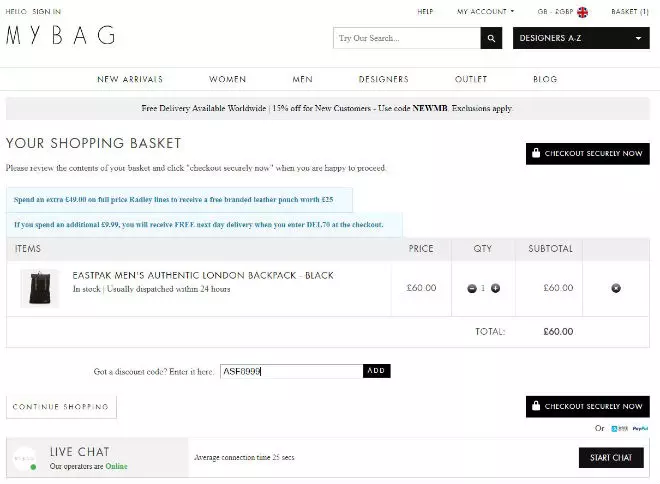Click the discount code input field
This screenshot has width=660, height=484.
pos(291,371)
